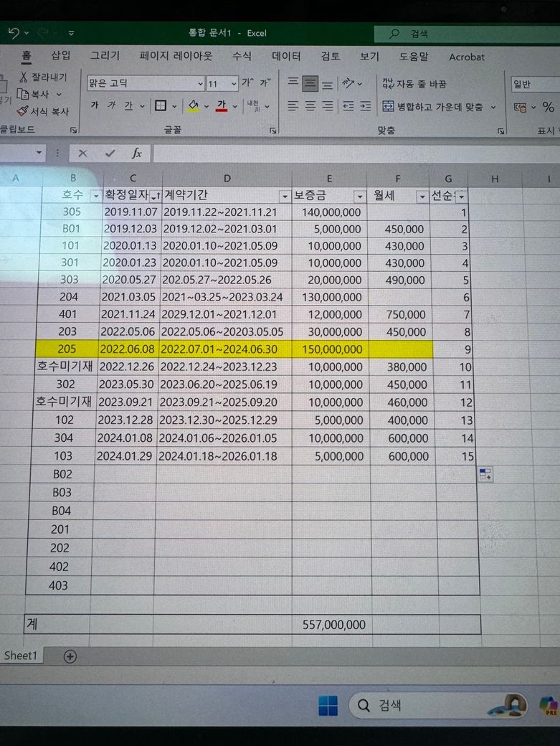Select the Sheet1 worksheet tab
This screenshot has height=746, width=560.
[x=22, y=656]
